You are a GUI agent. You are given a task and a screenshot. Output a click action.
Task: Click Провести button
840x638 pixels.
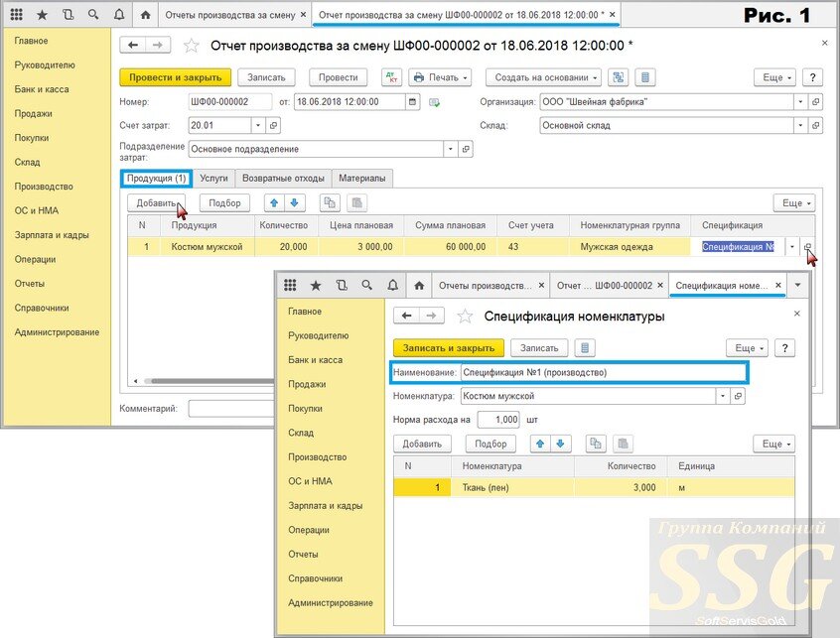(x=338, y=77)
